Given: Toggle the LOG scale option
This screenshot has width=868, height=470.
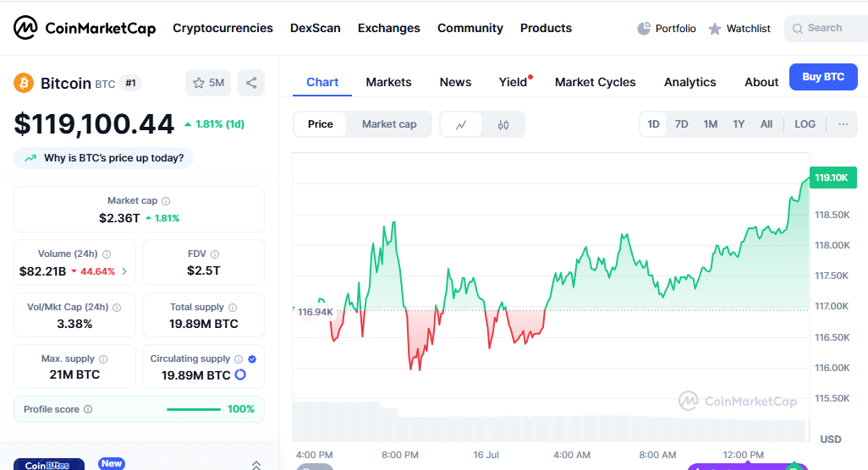Looking at the screenshot, I should 805,124.
